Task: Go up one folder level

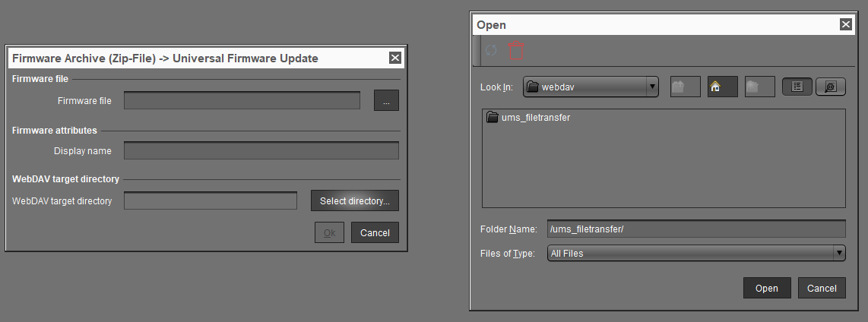Action: click(685, 87)
